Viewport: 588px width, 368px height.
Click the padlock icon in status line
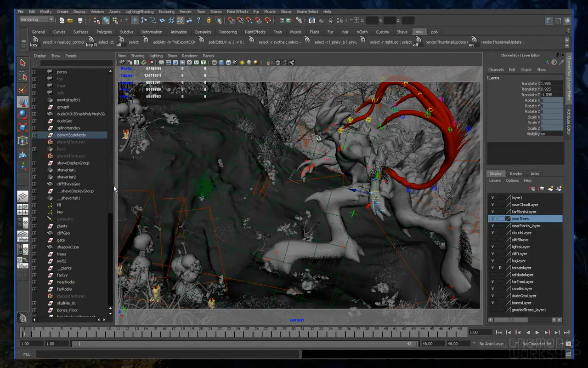tap(209, 20)
